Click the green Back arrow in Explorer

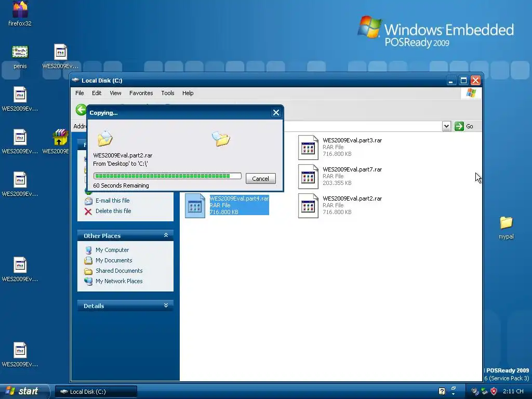(81, 110)
